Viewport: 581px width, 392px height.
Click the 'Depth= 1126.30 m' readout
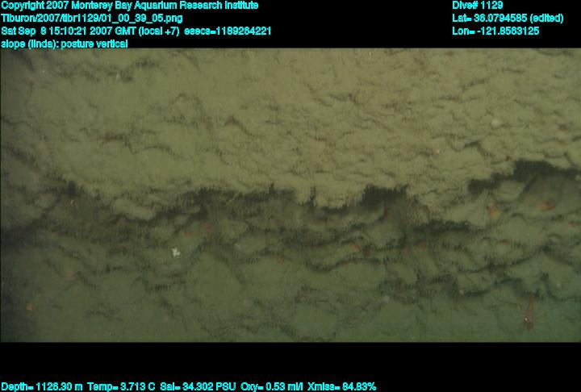[x=42, y=387]
